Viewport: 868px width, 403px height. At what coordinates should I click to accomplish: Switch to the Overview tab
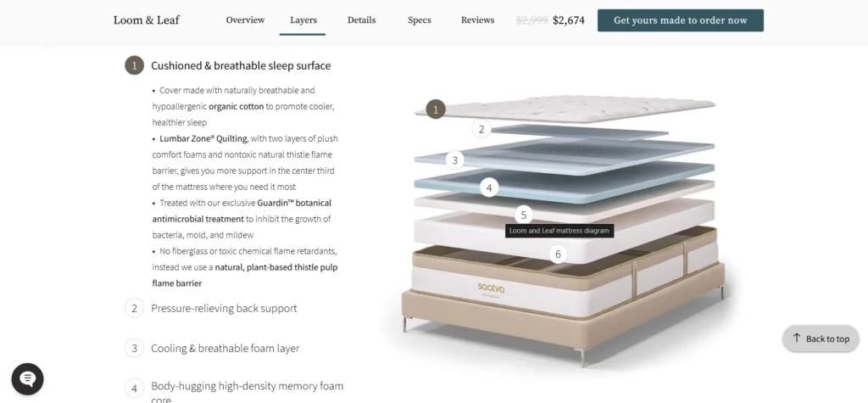click(x=245, y=20)
